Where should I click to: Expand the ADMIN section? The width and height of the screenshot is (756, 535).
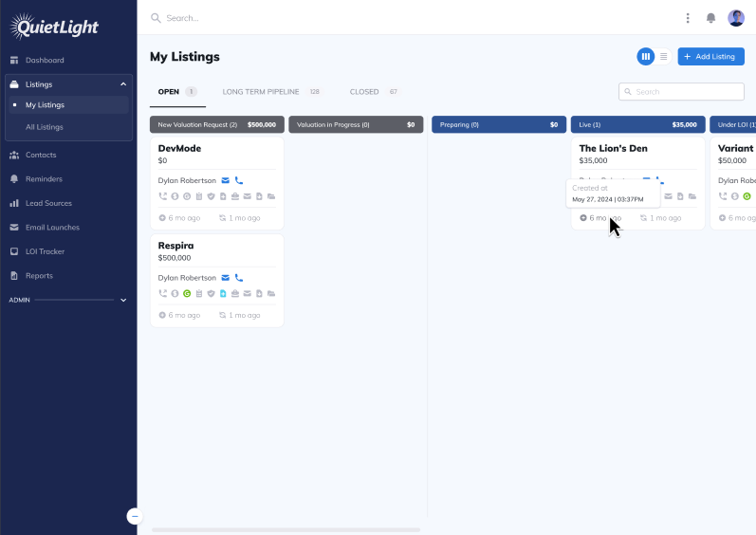tap(123, 300)
